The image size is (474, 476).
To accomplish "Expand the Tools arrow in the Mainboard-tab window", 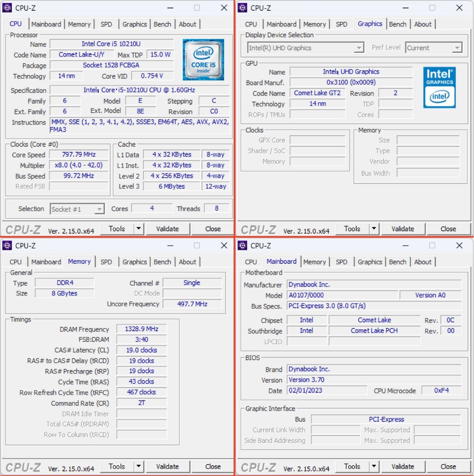I will pyautogui.click(x=374, y=466).
